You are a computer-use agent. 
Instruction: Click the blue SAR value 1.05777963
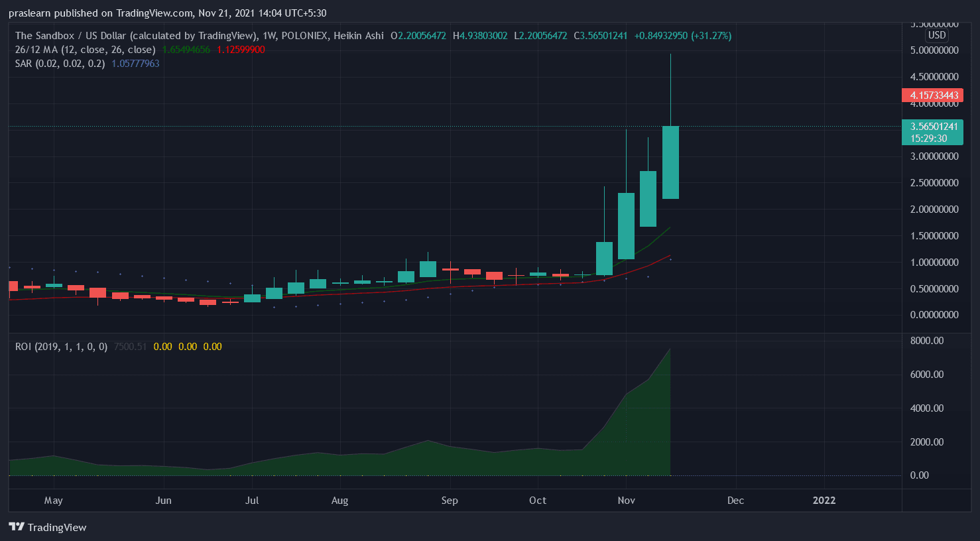point(135,64)
